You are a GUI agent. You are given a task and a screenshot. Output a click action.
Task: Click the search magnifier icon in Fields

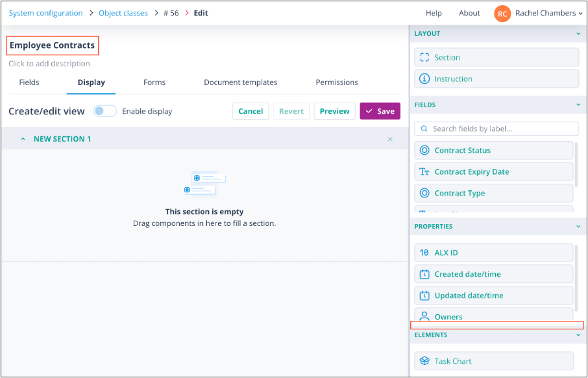(424, 129)
